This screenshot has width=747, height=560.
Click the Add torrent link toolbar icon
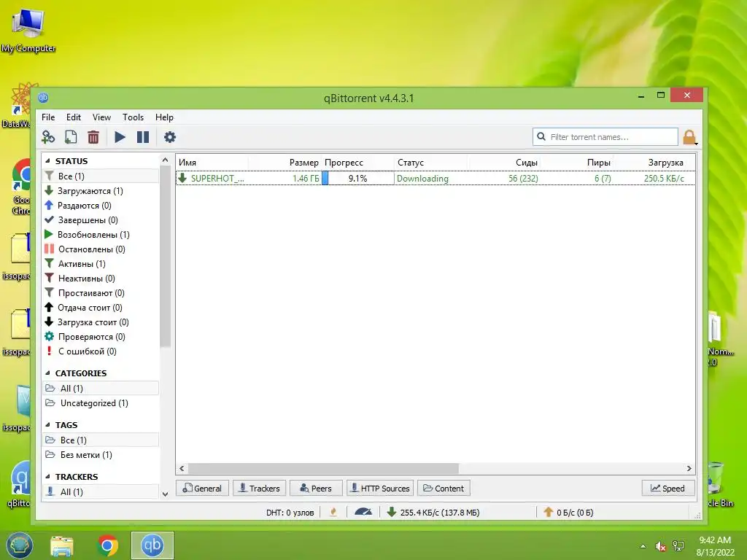(48, 137)
